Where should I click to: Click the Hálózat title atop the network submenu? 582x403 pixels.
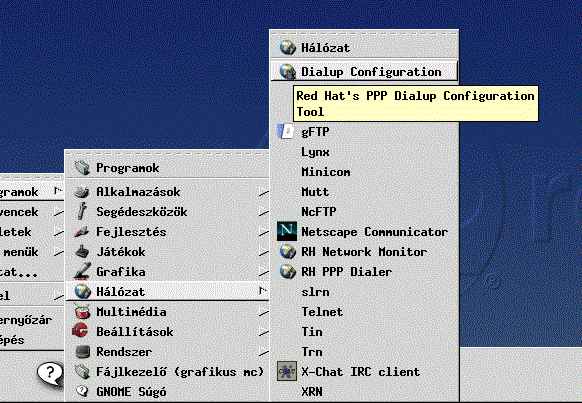tap(325, 48)
